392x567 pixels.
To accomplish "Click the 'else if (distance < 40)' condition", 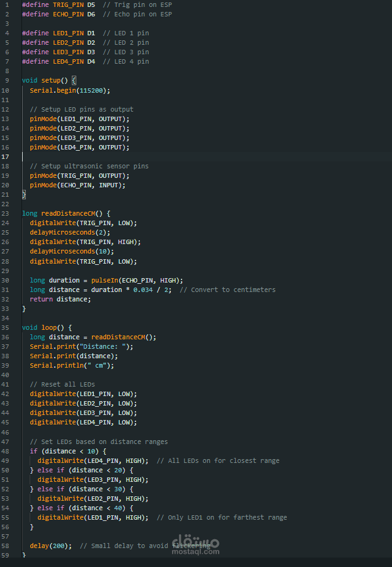I will pos(81,508).
